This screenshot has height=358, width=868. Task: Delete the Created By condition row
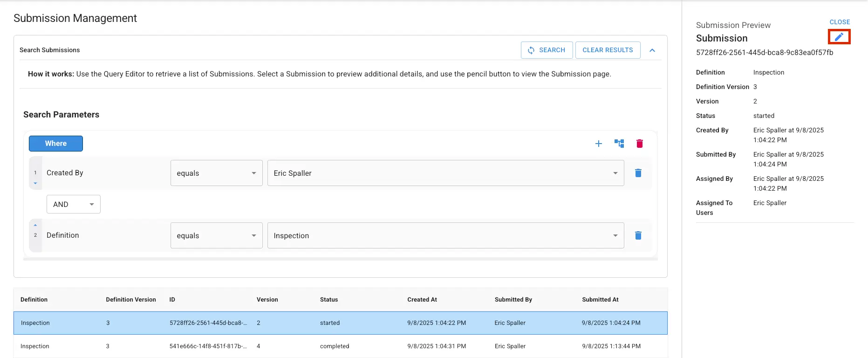pyautogui.click(x=638, y=173)
